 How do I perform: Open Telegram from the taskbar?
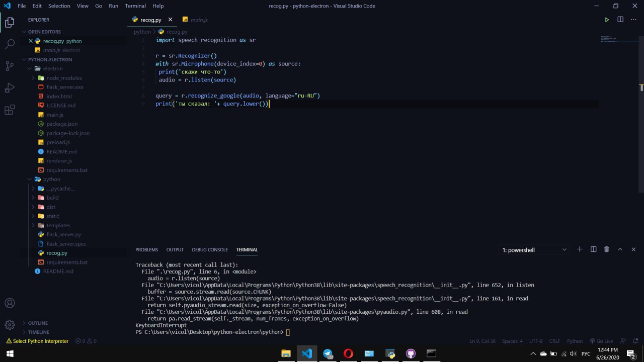328,353
